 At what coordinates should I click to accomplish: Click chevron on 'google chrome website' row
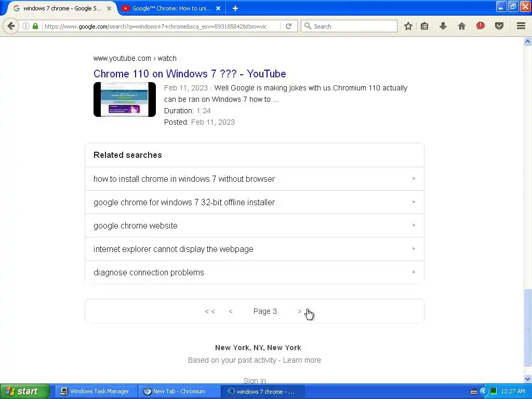414,225
